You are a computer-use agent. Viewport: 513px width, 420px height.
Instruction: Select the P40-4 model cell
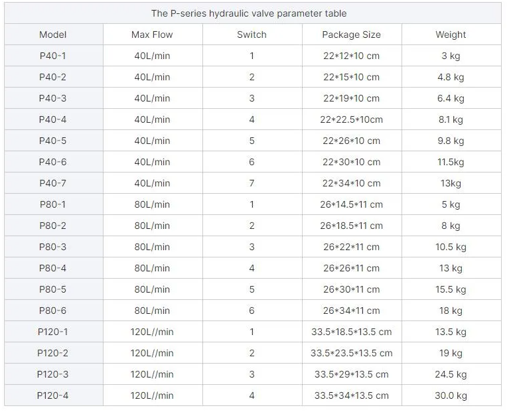(x=53, y=119)
